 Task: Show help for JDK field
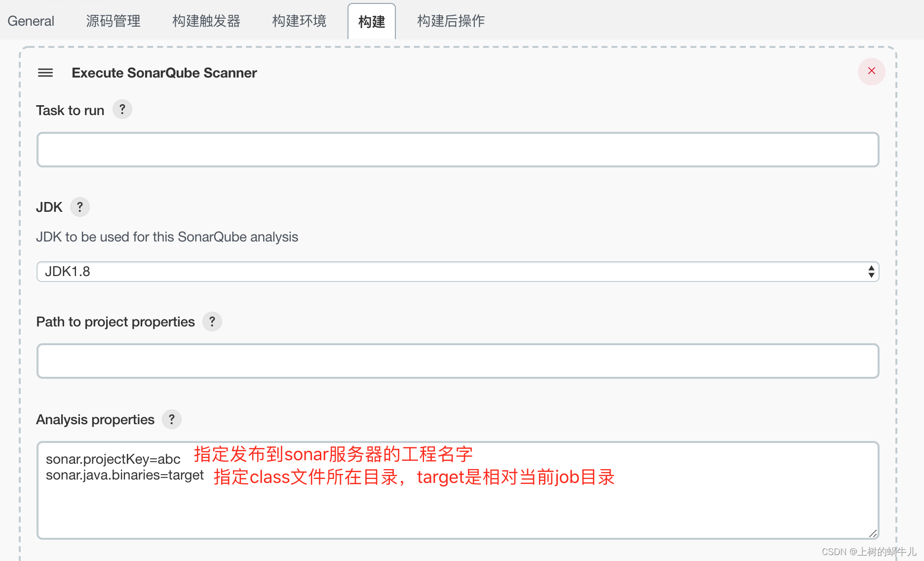(x=80, y=207)
